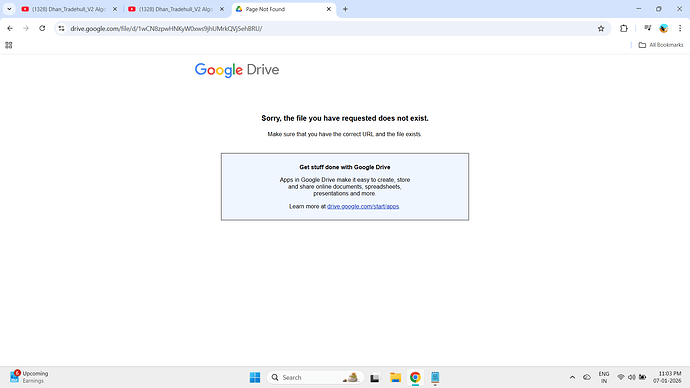Click 'Make sure that you have the correct URL' text

[345, 134]
